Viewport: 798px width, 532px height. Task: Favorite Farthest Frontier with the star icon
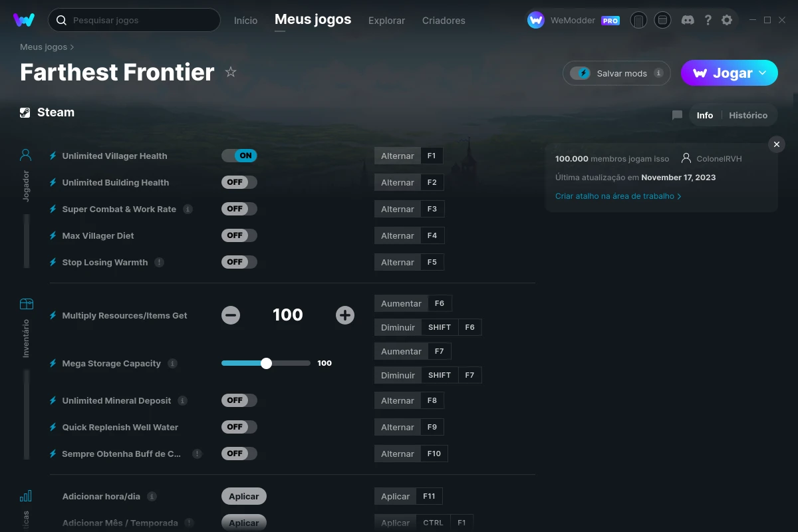231,72
